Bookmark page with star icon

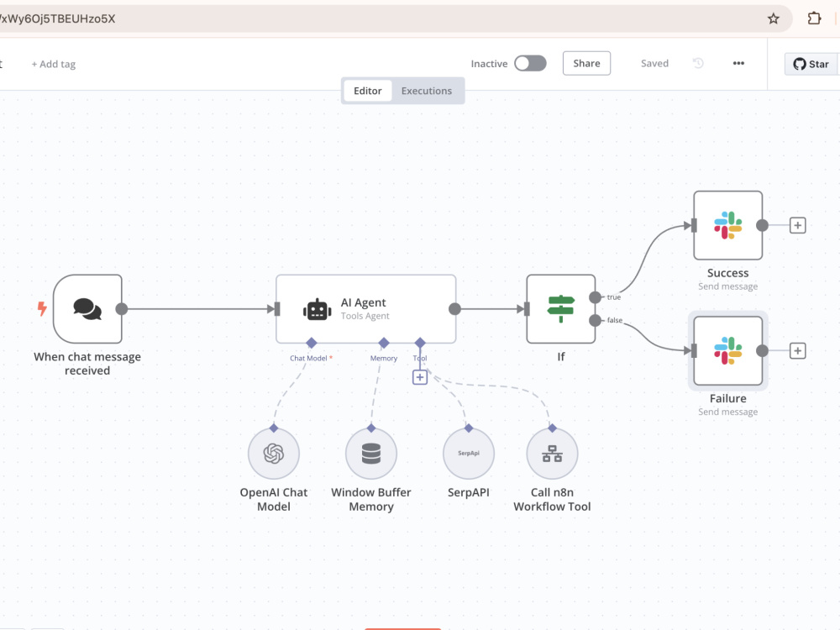click(773, 18)
